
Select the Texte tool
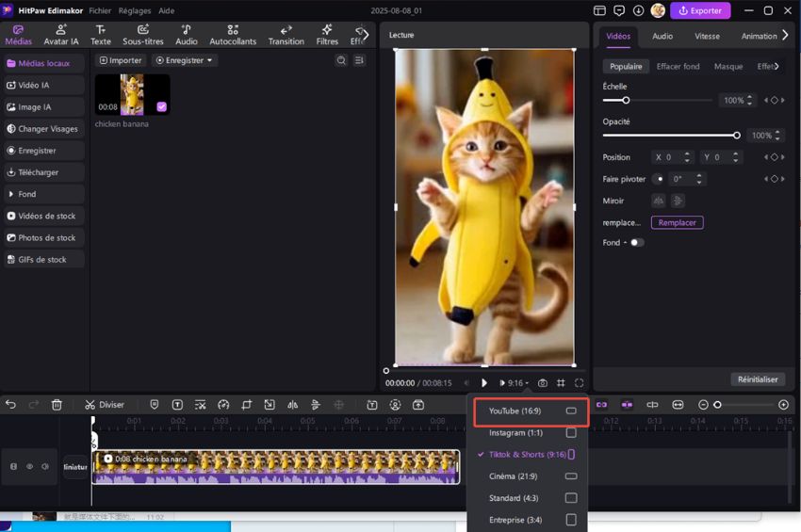coord(101,35)
